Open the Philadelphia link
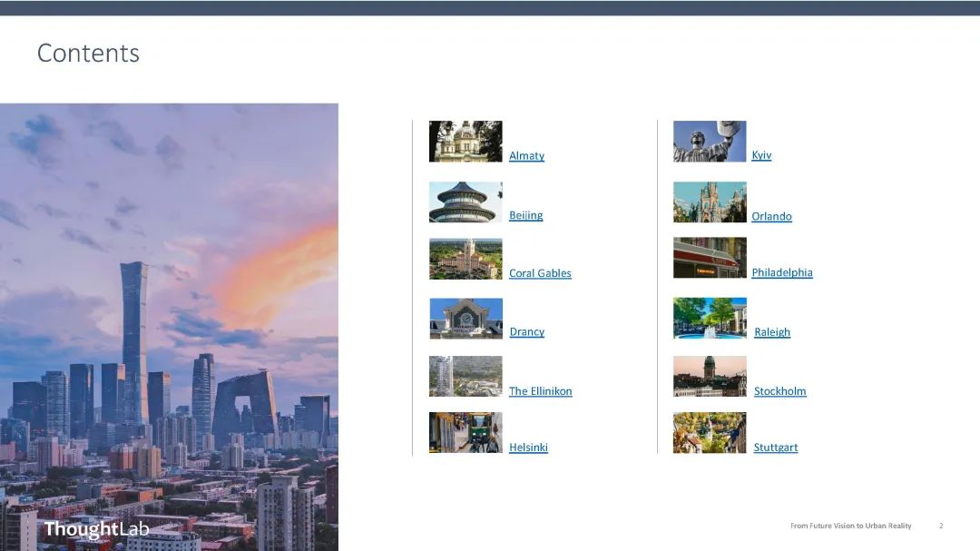Viewport: 980px width, 551px height. (782, 272)
